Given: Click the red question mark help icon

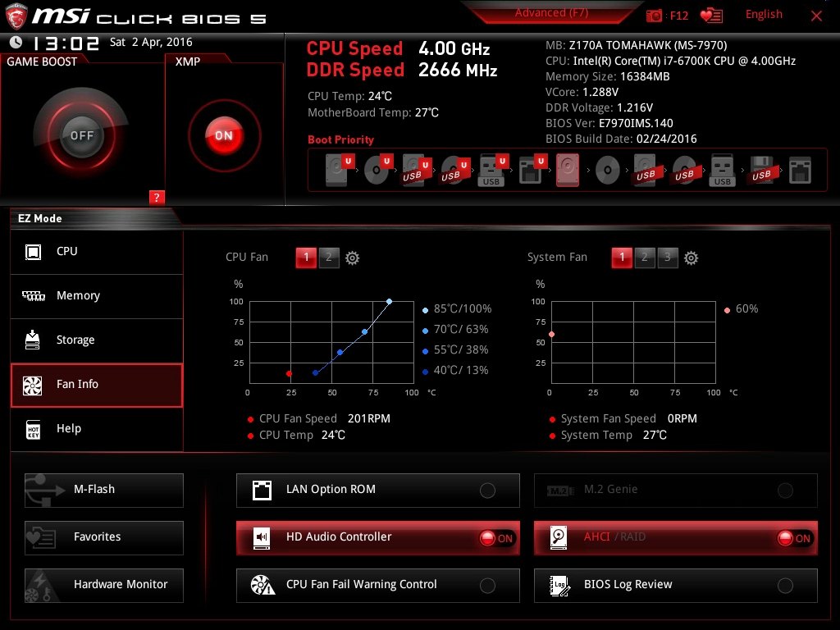Looking at the screenshot, I should [157, 197].
